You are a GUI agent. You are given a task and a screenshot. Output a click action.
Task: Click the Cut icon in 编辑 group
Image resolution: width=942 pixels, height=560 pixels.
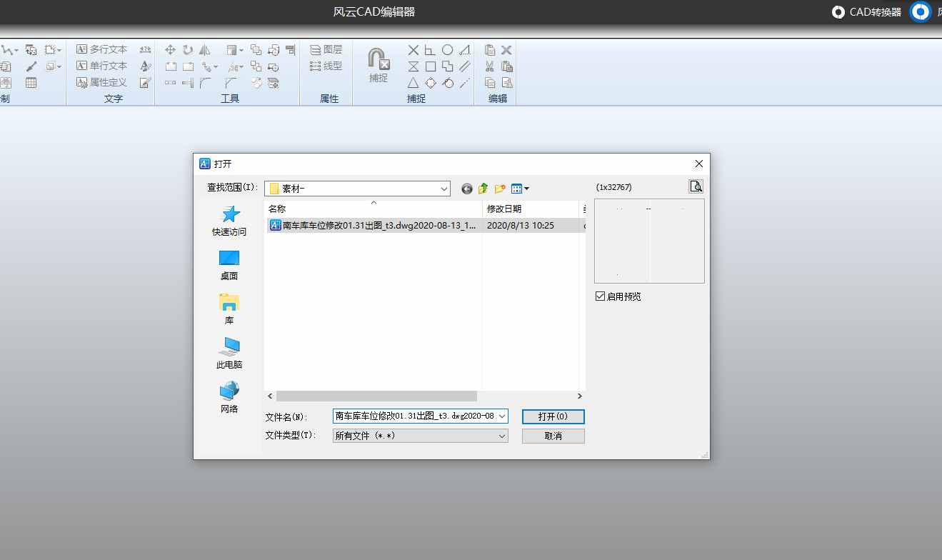point(490,66)
